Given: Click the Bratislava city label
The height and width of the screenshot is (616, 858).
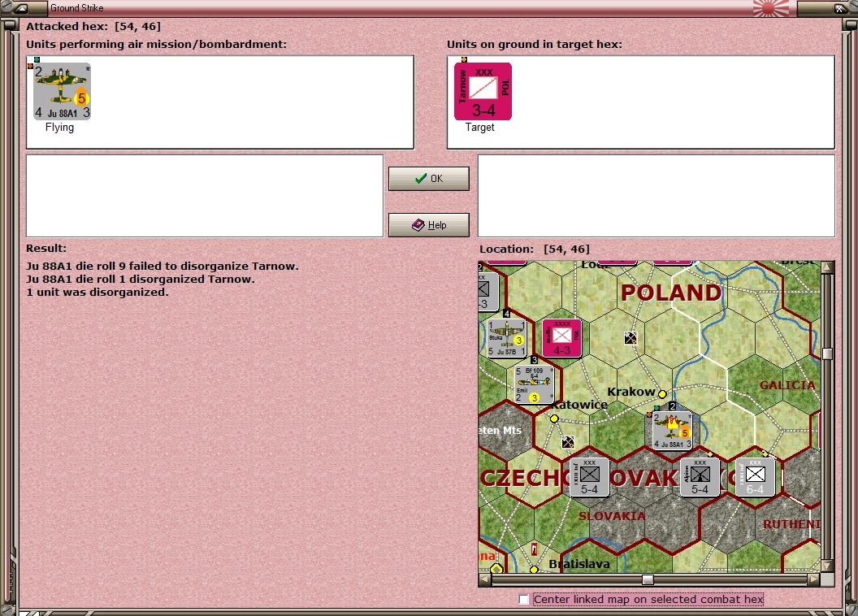Looking at the screenshot, I should click(579, 564).
